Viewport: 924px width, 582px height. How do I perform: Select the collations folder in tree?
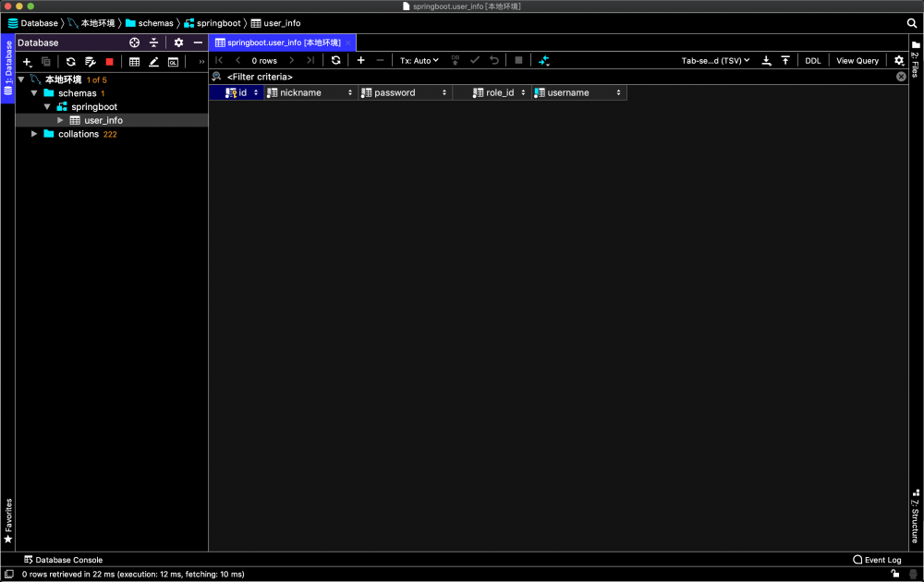point(79,134)
